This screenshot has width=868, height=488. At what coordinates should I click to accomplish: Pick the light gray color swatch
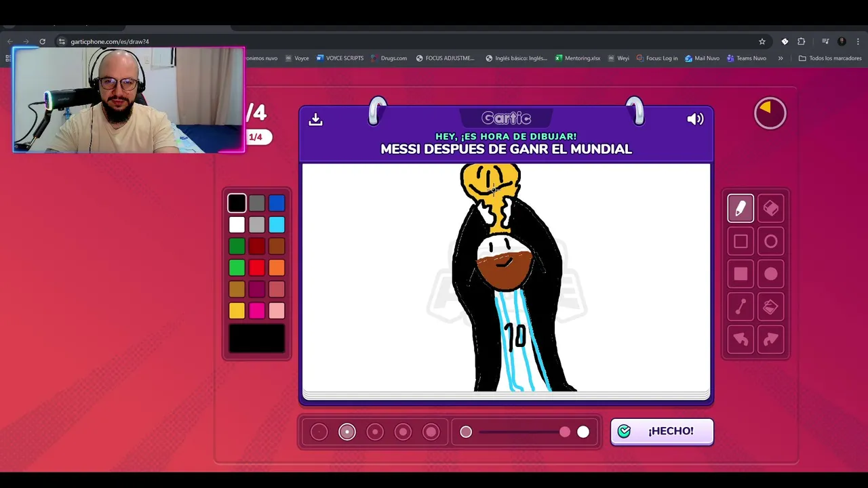click(256, 224)
